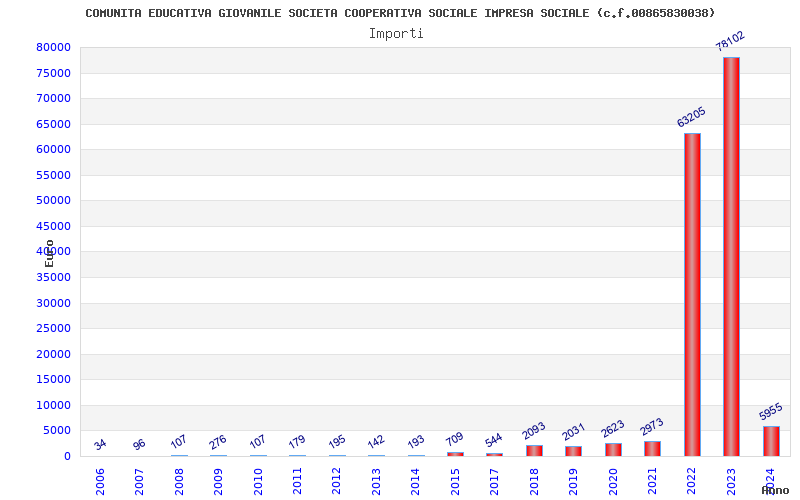Screen dimensions: 800x500
Task: Click the 2023 x-axis year label
Action: point(731,481)
